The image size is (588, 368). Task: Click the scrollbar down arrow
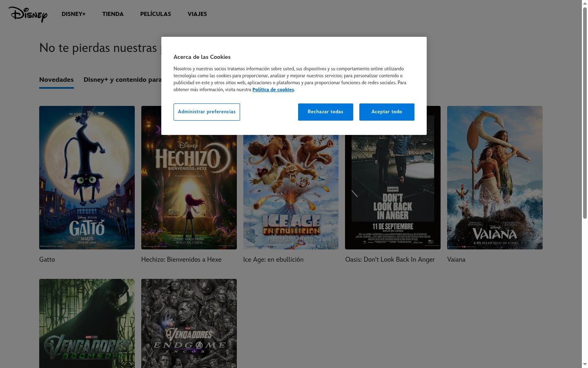coord(585,364)
